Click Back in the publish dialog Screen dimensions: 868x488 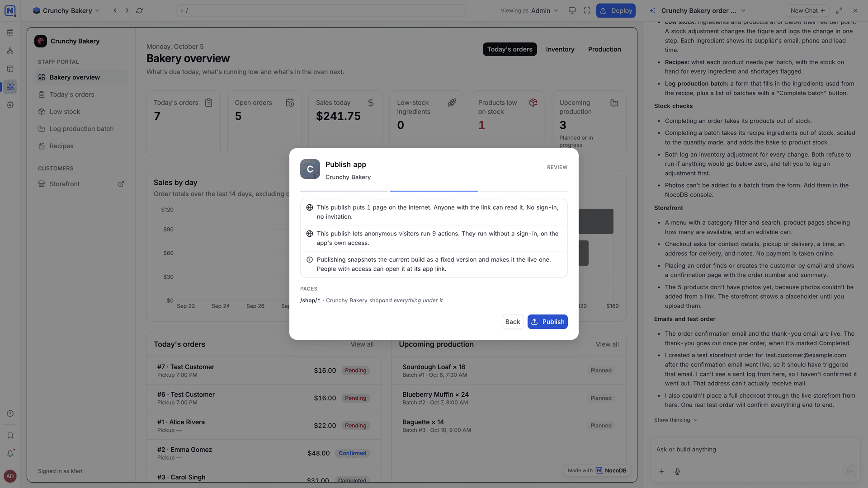click(513, 322)
